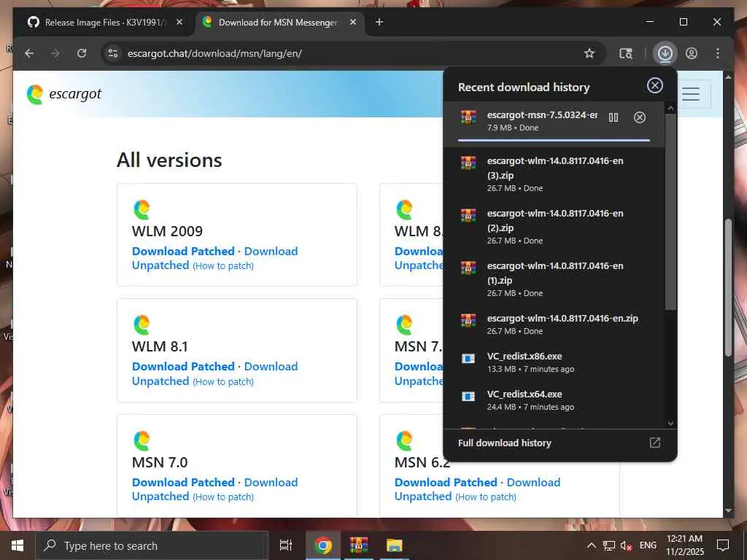This screenshot has height=560, width=747.
Task: Show hidden system tray icons
Action: 591,545
